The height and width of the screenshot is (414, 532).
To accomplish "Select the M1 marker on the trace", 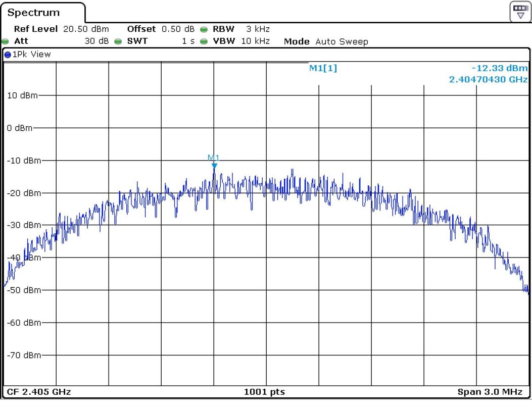I will click(214, 161).
